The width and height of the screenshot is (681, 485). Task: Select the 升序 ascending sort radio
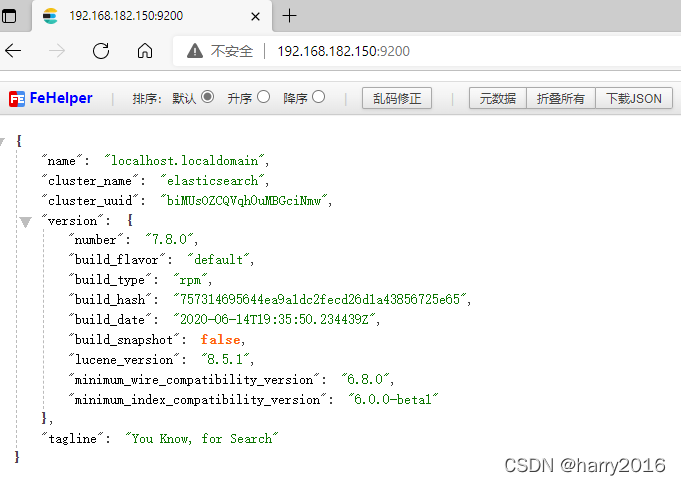point(263,97)
